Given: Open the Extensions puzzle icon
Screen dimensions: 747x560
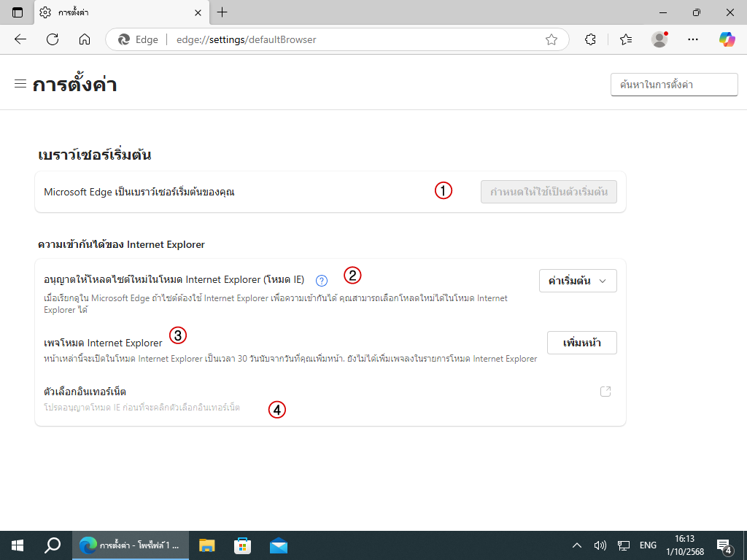Looking at the screenshot, I should point(591,39).
